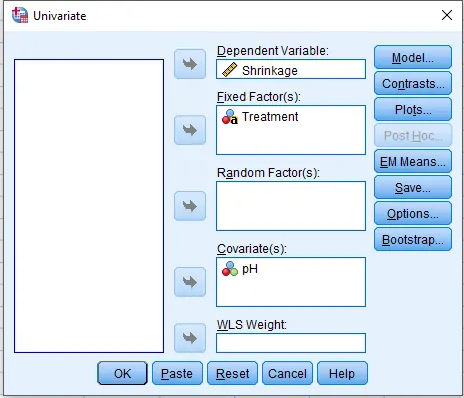Click the Reset button
Screen dimensions: 464x398
tap(232, 373)
